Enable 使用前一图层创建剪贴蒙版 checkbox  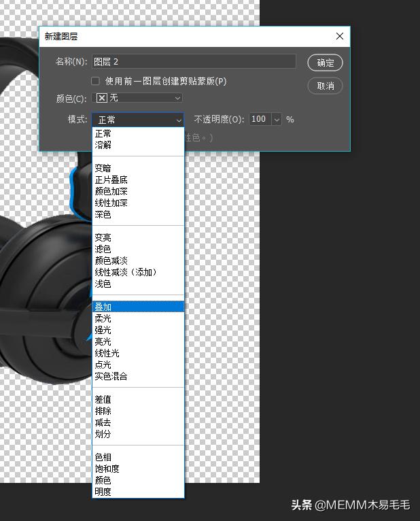pyautogui.click(x=95, y=81)
